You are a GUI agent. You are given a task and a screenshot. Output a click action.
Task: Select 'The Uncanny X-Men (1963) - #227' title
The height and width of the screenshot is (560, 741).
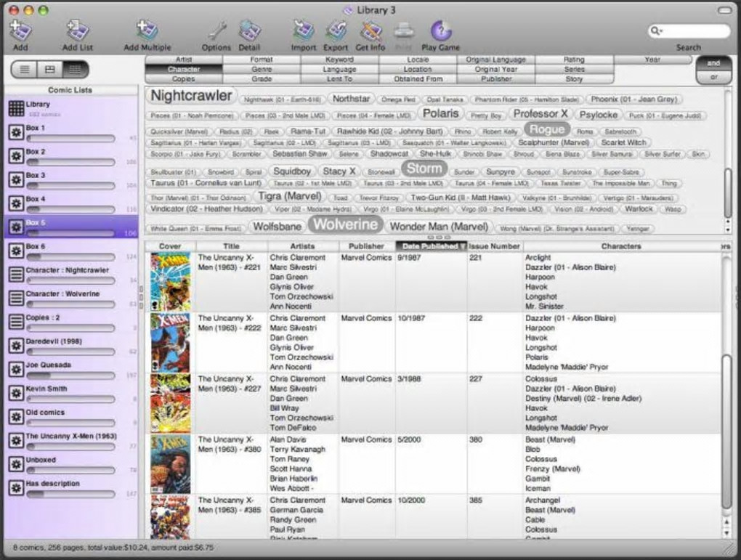point(229,384)
